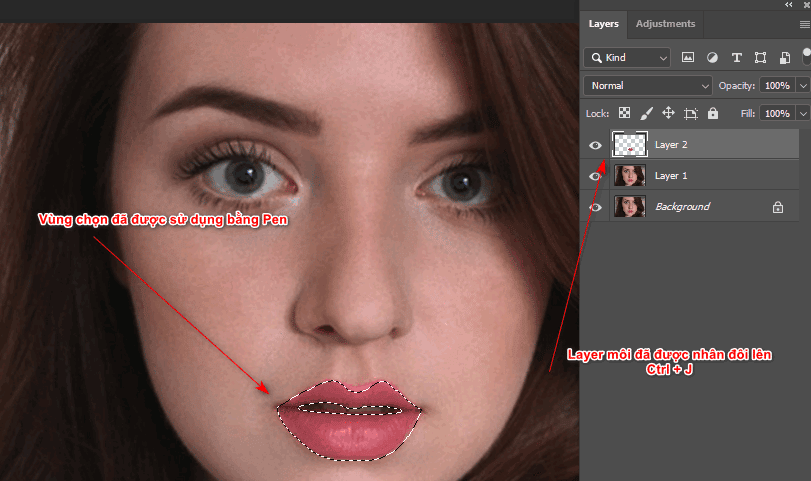The image size is (811, 481).
Task: Collapse the panel with double-arrow icon
Action: [x=788, y=5]
